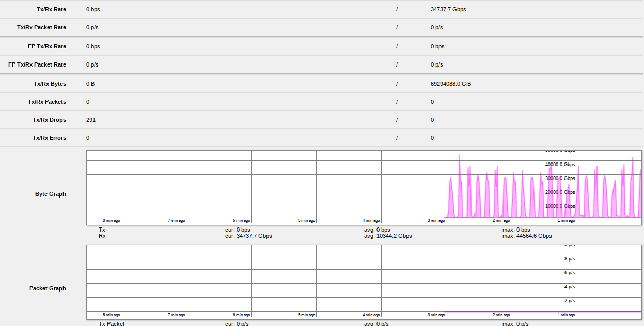Viewport: 644px width, 326px height.
Task: Click the 8 p/s axis label in Packet Graph
Action: 569,259
